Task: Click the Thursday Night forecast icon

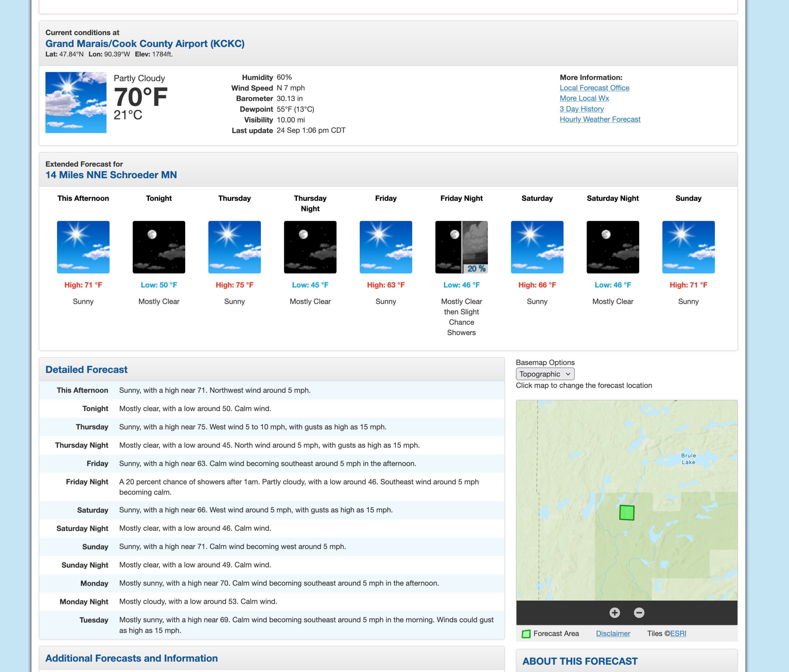Action: point(310,247)
